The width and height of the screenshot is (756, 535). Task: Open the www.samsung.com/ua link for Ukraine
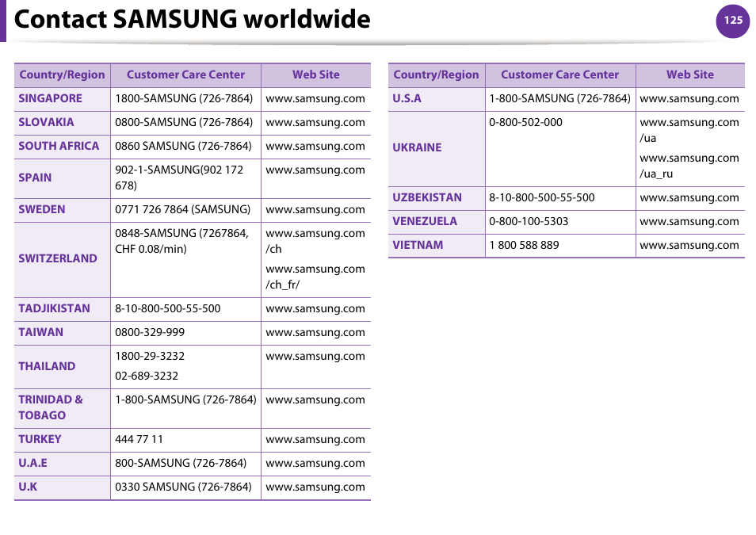(689, 130)
